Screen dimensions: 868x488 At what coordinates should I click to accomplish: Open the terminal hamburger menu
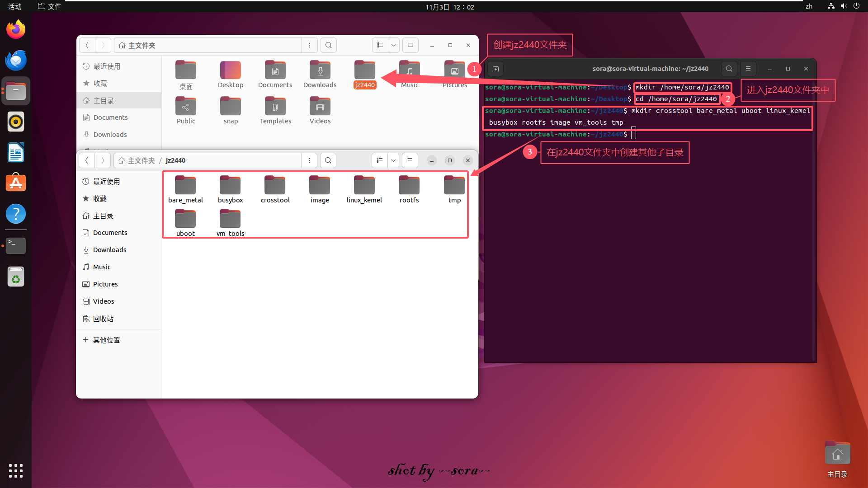coord(748,69)
